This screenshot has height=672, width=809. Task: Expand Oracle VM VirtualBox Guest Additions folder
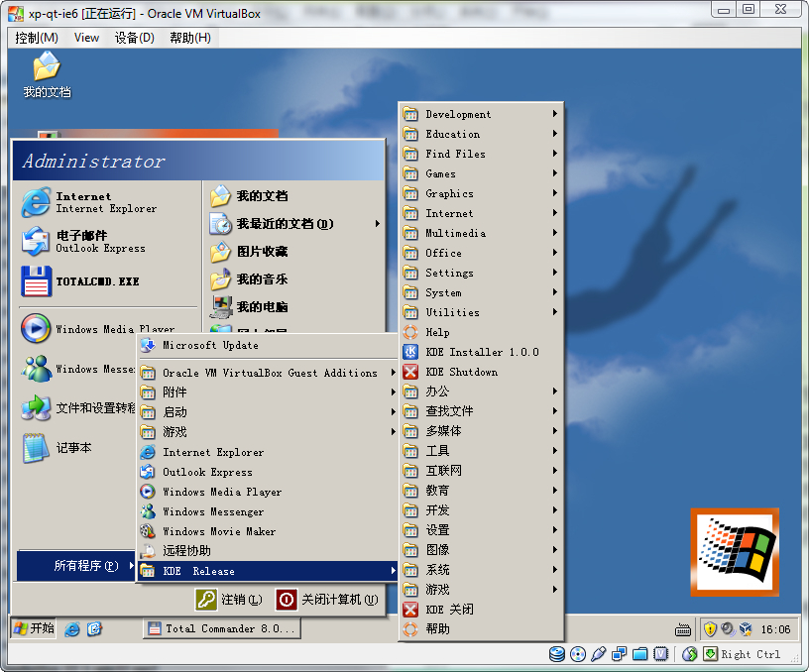pos(268,373)
